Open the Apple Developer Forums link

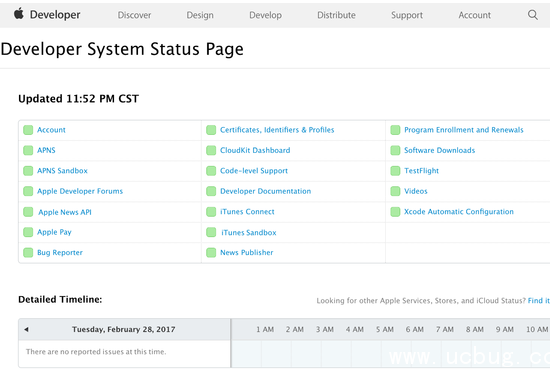tap(80, 191)
